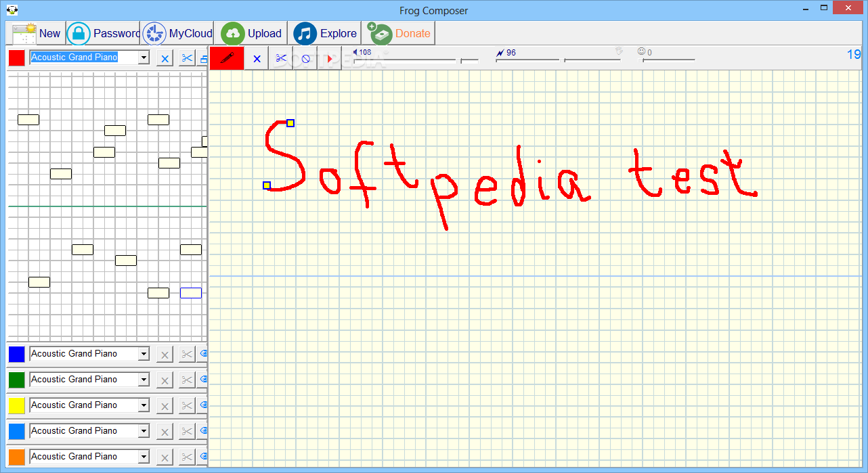This screenshot has height=473, width=868.
Task: Click the volume speaker icon showing 108
Action: [x=355, y=52]
